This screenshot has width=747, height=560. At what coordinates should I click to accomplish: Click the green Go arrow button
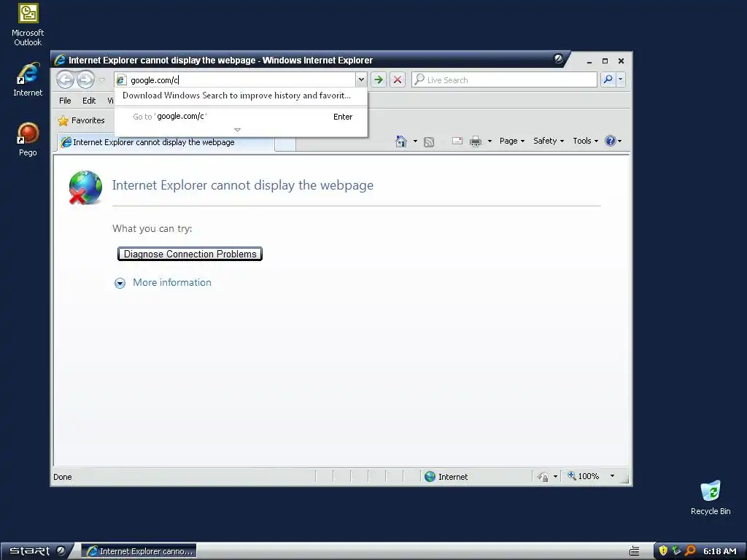379,80
